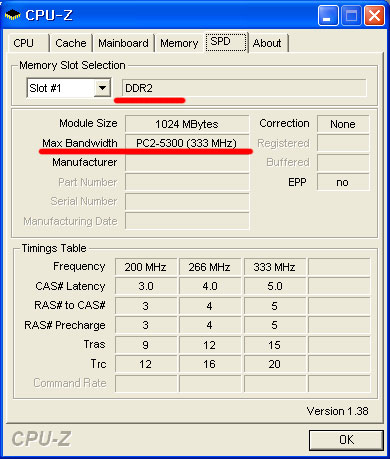390x459 pixels.
Task: Click the SPD tab
Action: click(x=226, y=42)
